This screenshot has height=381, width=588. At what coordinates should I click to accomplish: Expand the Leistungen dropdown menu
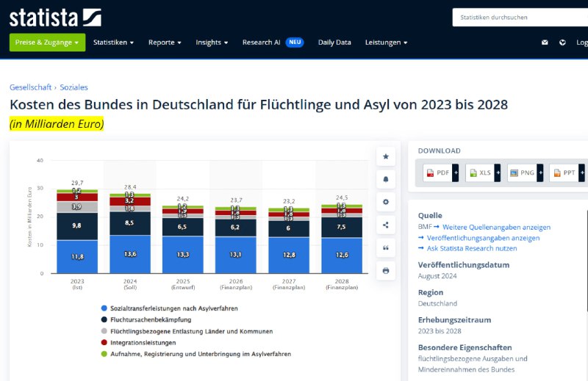tap(386, 43)
